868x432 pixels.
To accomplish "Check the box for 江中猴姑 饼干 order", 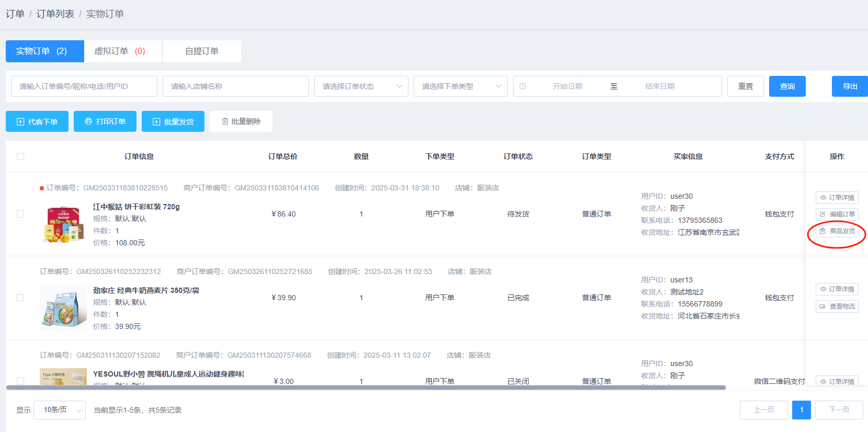I will [20, 214].
